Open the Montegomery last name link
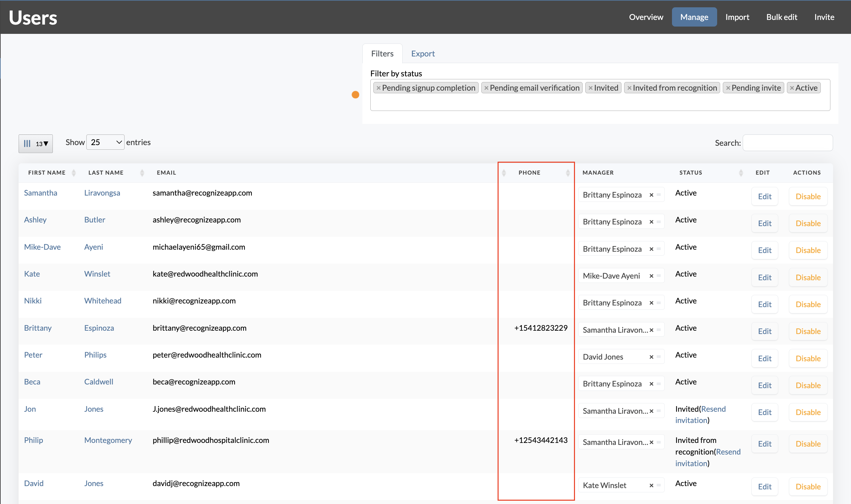Viewport: 851px width, 504px height. coord(108,440)
